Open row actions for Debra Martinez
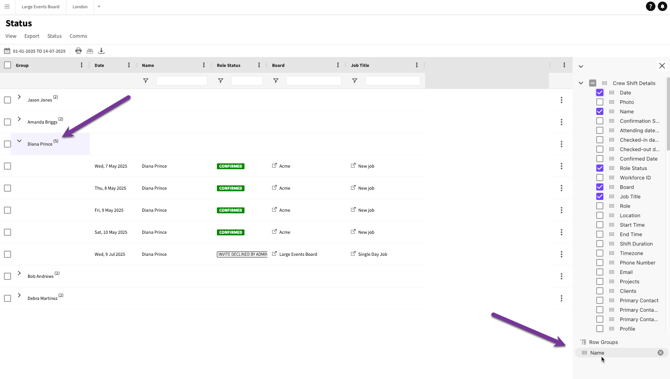670x379 pixels. click(x=561, y=298)
